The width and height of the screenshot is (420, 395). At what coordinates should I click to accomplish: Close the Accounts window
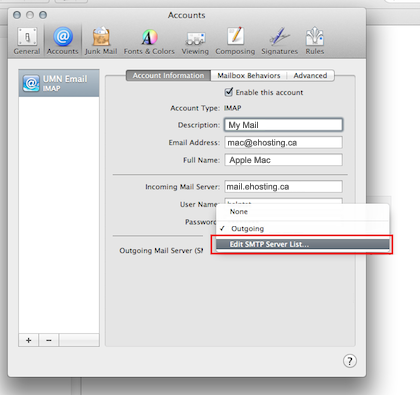(17, 15)
